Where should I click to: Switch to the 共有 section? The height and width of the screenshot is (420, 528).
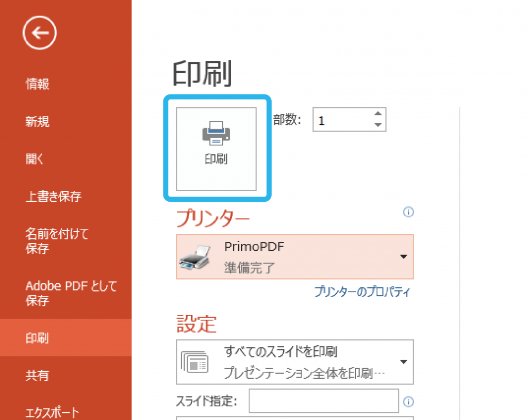click(x=37, y=376)
